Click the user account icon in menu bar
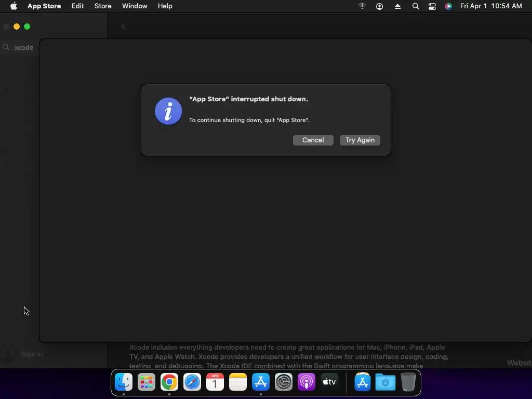 point(379,6)
